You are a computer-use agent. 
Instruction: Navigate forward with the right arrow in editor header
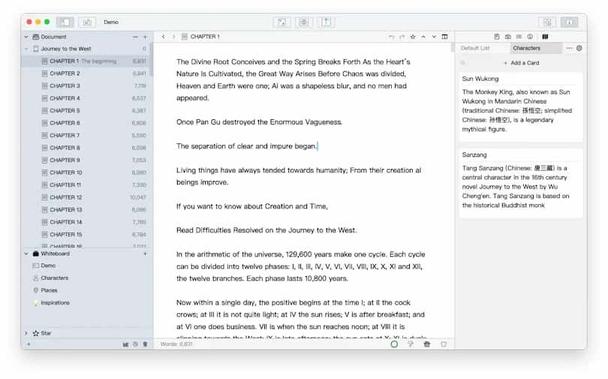[174, 37]
